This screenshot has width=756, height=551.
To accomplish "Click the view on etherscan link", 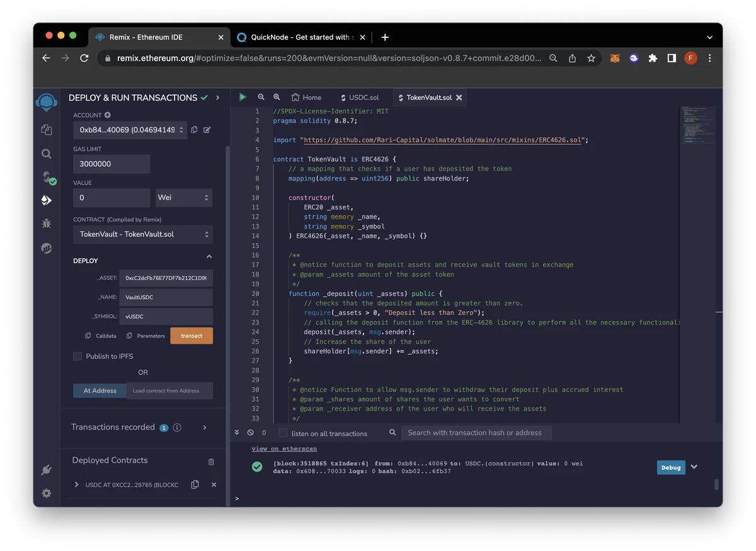I will 283,449.
